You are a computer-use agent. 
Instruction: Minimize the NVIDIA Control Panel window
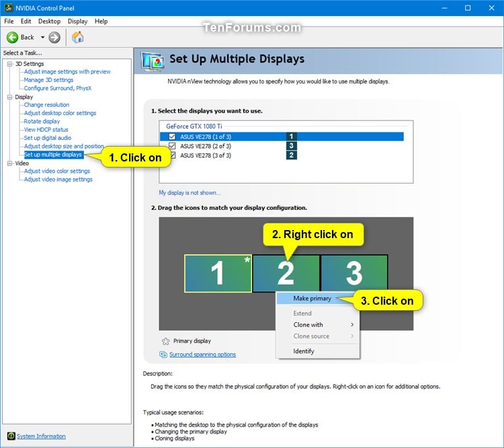[x=445, y=7]
